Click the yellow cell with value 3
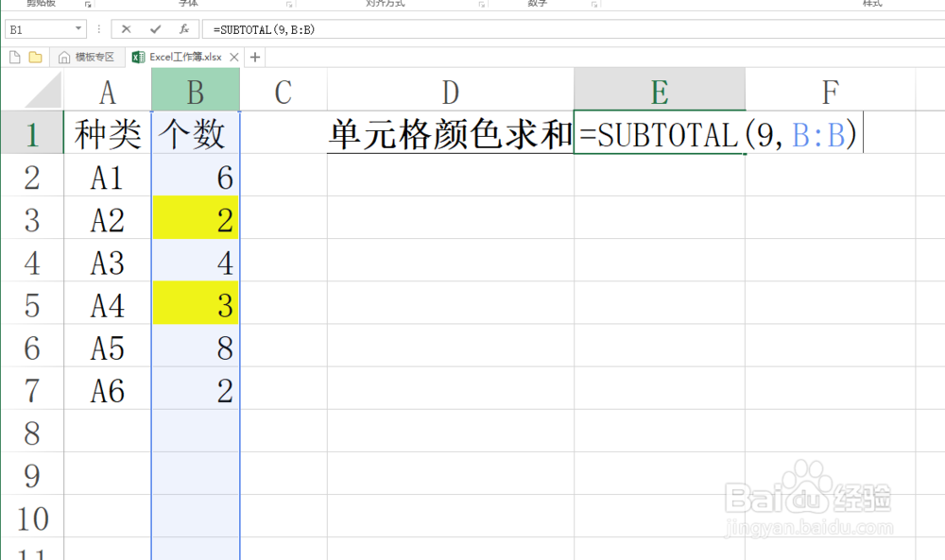The width and height of the screenshot is (945, 560). coord(196,303)
